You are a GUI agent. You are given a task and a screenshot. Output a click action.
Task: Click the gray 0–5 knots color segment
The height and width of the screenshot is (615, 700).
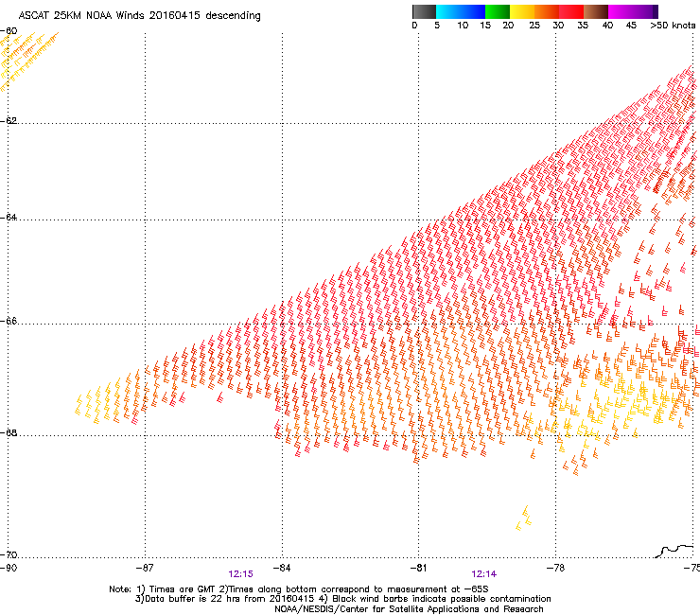(x=424, y=11)
